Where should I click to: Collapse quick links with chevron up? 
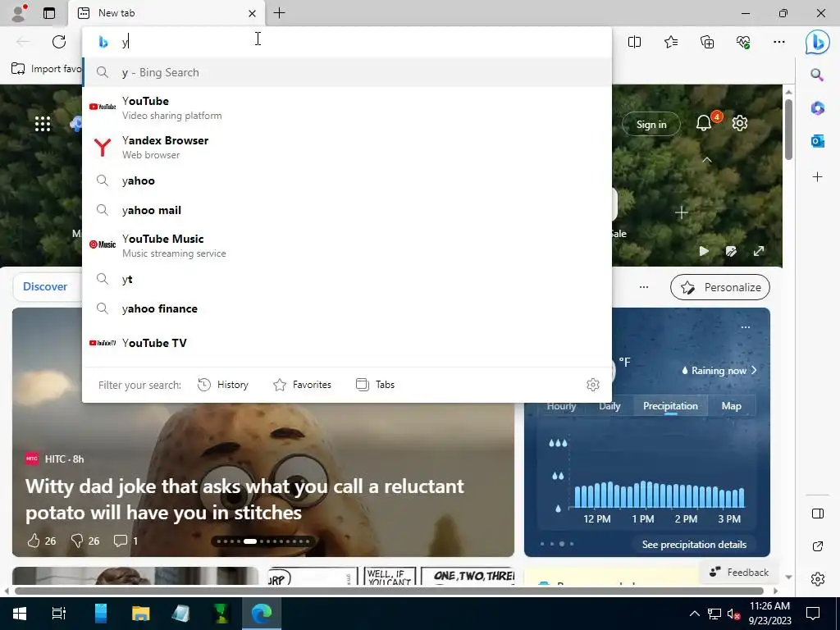[706, 160]
